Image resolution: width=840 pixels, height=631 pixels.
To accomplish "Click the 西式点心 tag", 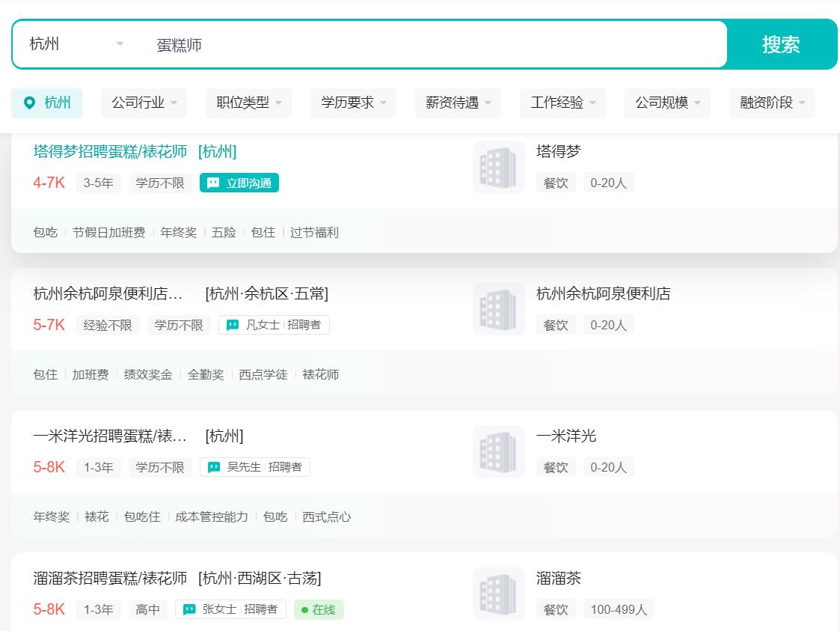I will tap(327, 516).
